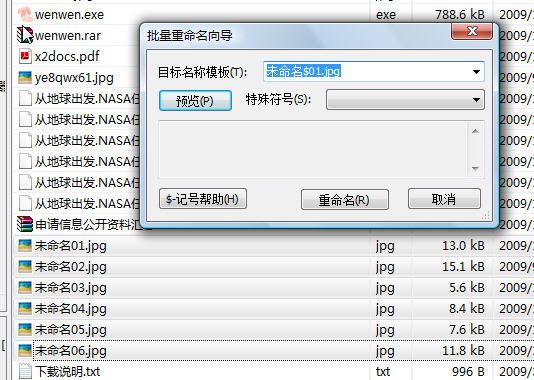Click the 8.4 kB size cell
The width and height of the screenshot is (534, 380).
(467, 309)
